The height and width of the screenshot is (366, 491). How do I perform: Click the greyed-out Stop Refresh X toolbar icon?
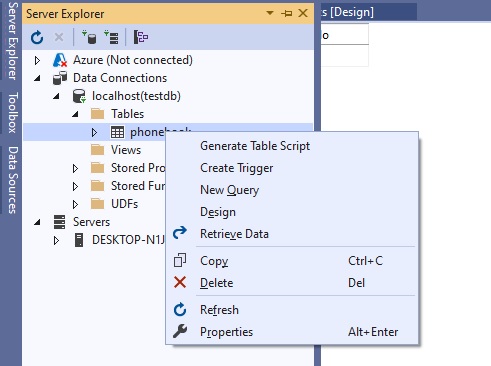59,37
